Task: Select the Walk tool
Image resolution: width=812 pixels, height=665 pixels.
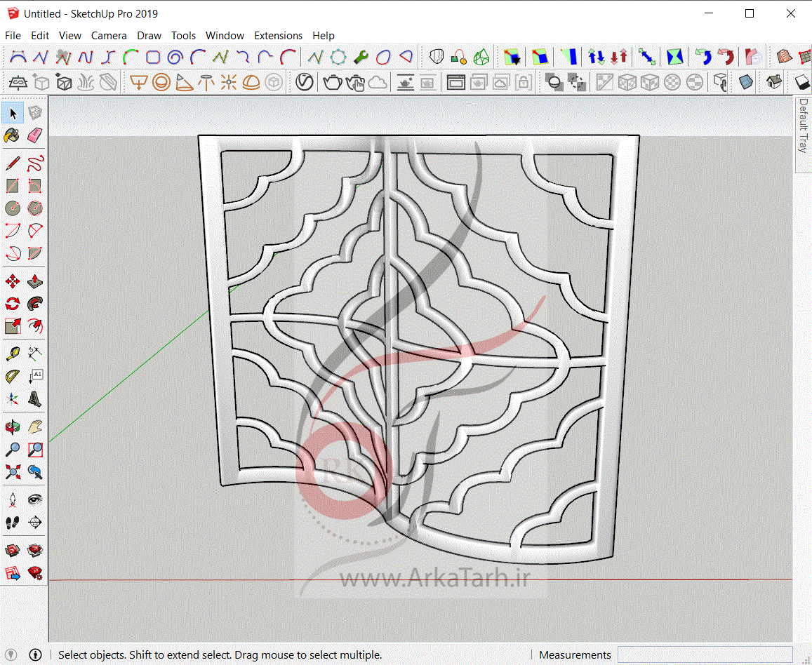Action: [x=12, y=523]
